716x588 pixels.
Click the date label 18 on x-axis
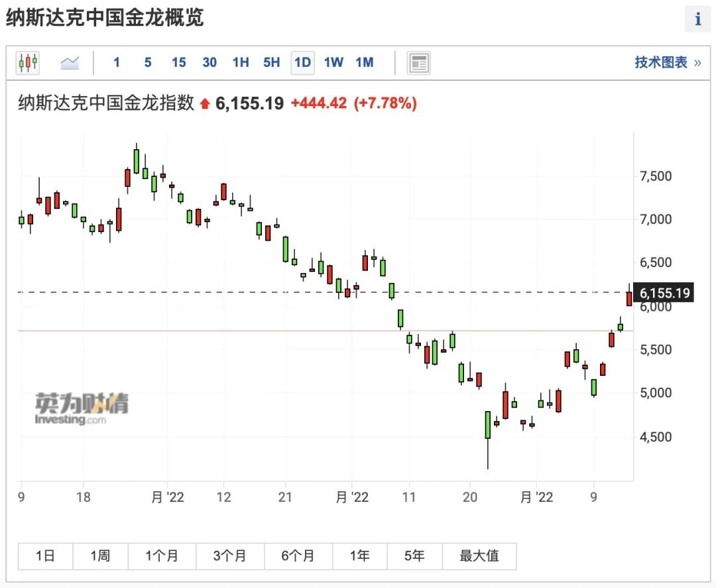click(x=83, y=497)
